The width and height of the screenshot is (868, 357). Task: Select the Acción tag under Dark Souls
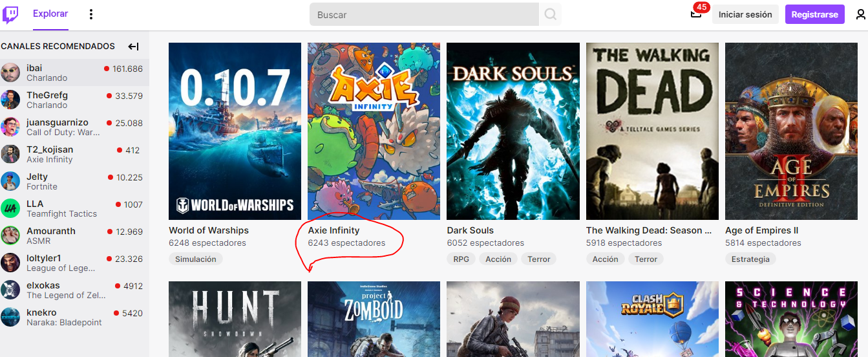(498, 259)
